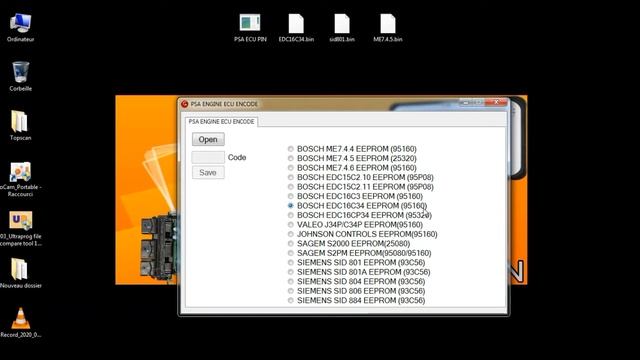Select the VLC Record_2020 file icon
The height and width of the screenshot is (360, 640).
click(x=20, y=319)
